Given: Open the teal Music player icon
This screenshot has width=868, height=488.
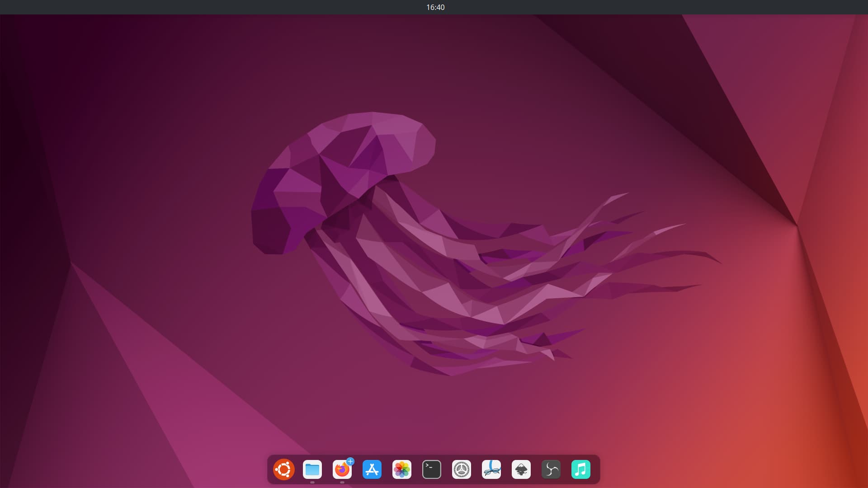Looking at the screenshot, I should click(x=581, y=469).
